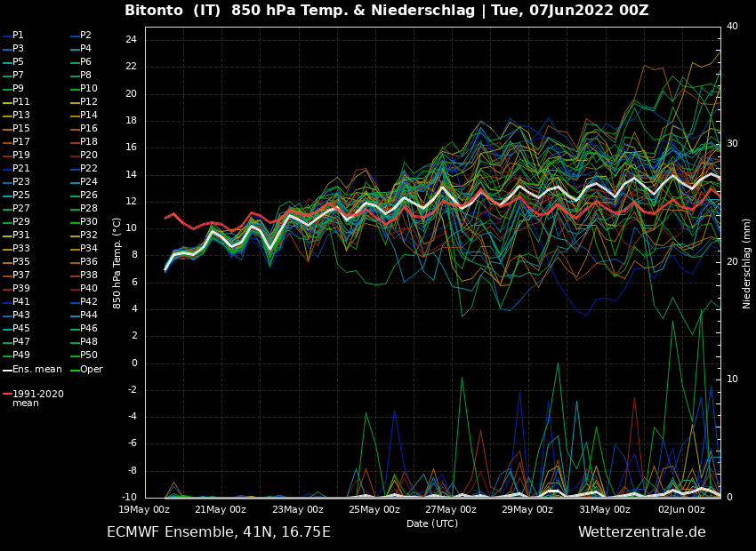Click the P14 legend entry
The height and width of the screenshot is (551, 756).
coord(84,116)
